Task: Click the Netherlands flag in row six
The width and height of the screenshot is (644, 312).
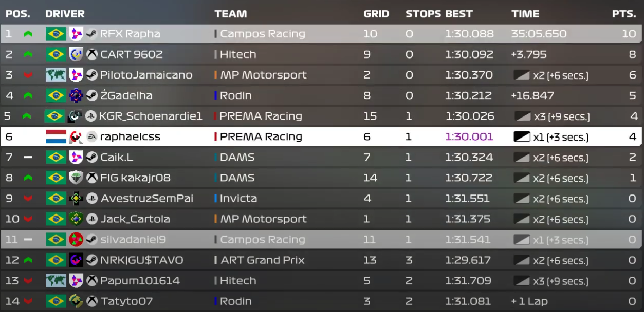Action: pyautogui.click(x=56, y=136)
